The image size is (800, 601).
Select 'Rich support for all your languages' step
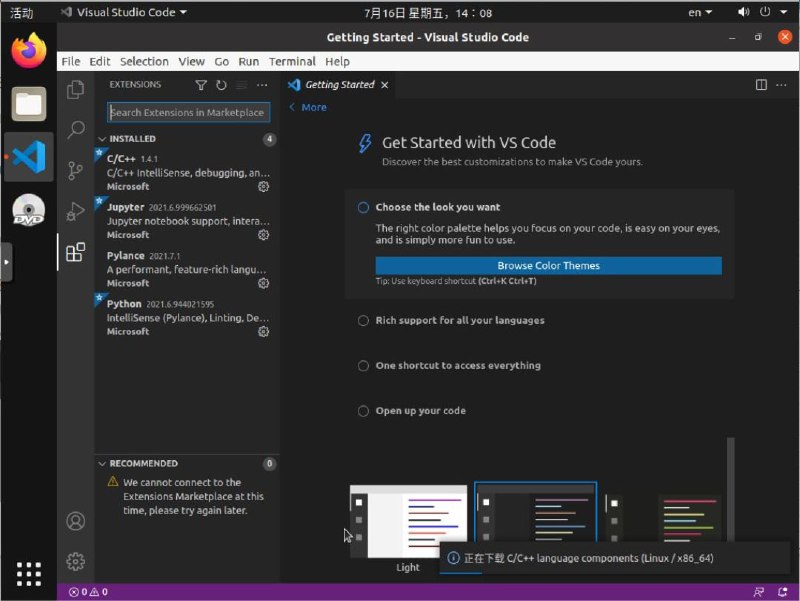pos(364,321)
